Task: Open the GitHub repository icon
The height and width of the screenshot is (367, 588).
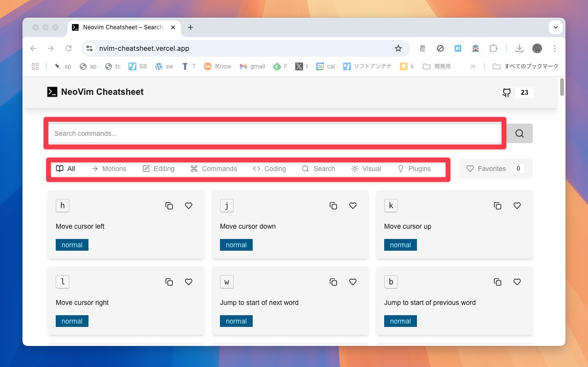Action: pos(507,92)
